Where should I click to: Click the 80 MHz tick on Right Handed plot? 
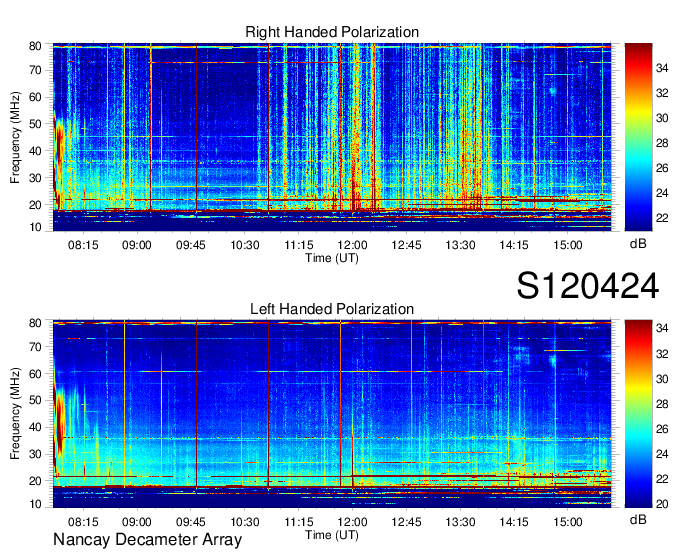click(35, 46)
